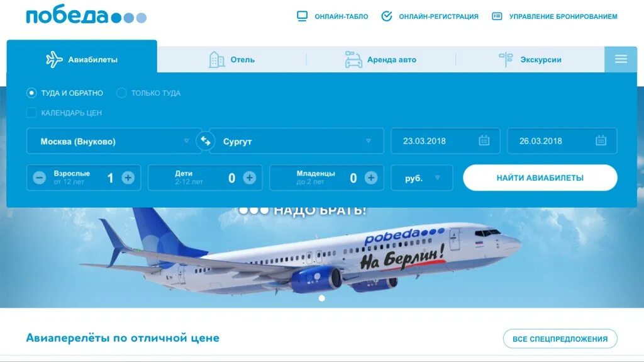
Task: Add an infant with plus icon
Action: pos(371,178)
